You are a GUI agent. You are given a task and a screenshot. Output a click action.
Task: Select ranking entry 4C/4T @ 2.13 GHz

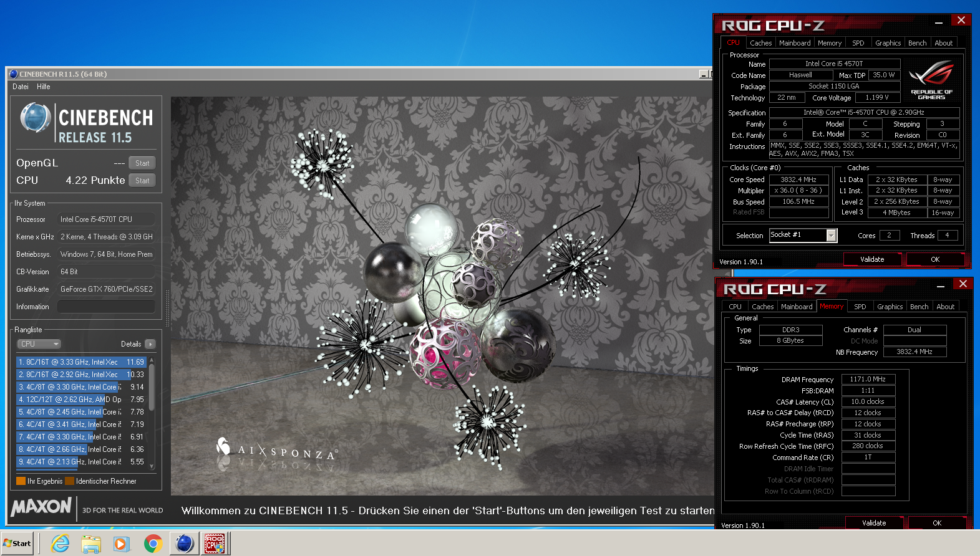point(81,462)
